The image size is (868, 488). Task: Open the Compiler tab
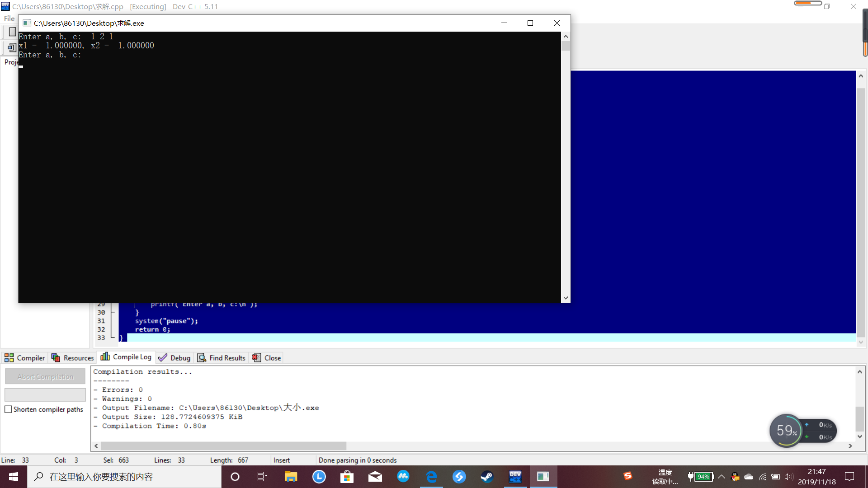[25, 358]
